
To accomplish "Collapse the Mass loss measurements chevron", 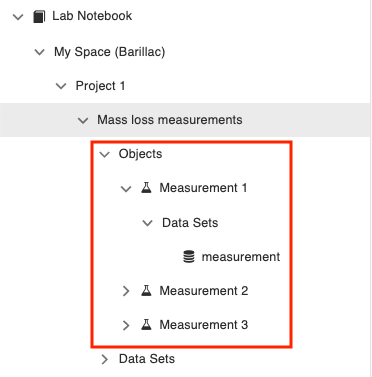I will pos(83,120).
